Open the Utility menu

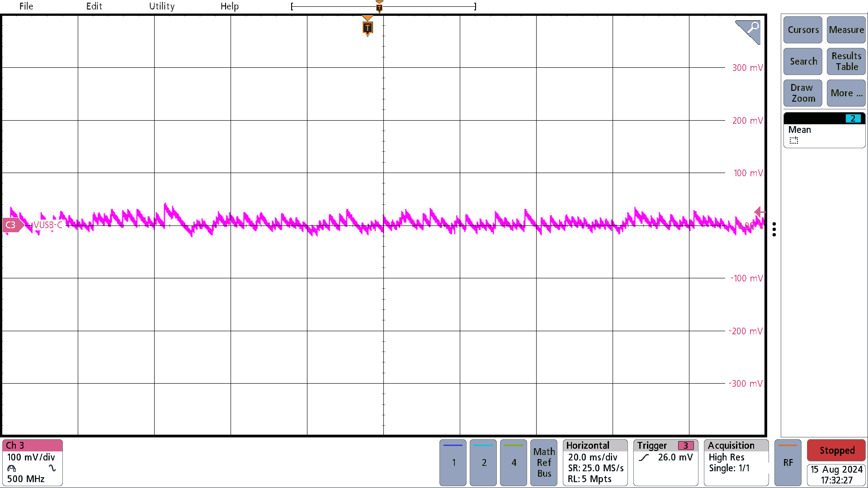click(162, 6)
